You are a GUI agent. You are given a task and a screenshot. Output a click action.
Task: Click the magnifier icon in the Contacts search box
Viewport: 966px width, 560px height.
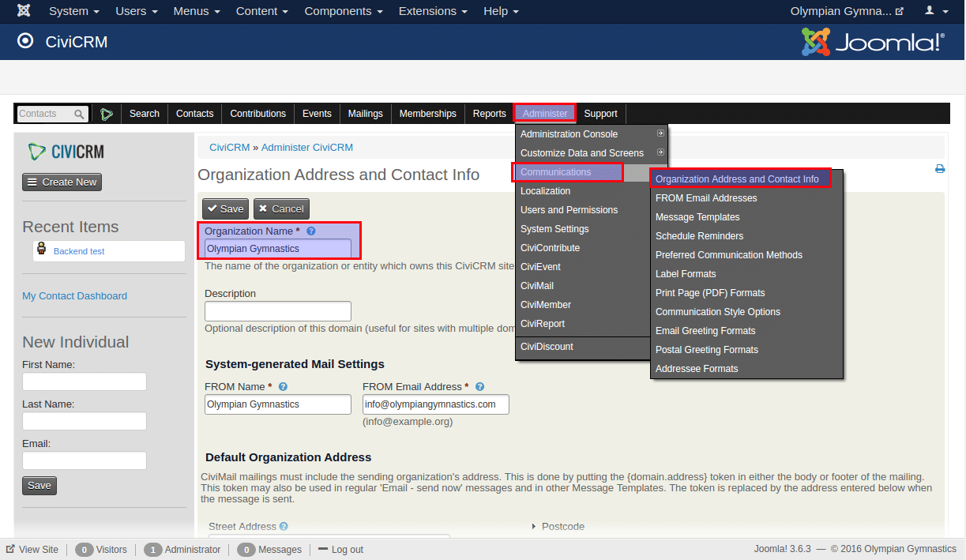79,114
